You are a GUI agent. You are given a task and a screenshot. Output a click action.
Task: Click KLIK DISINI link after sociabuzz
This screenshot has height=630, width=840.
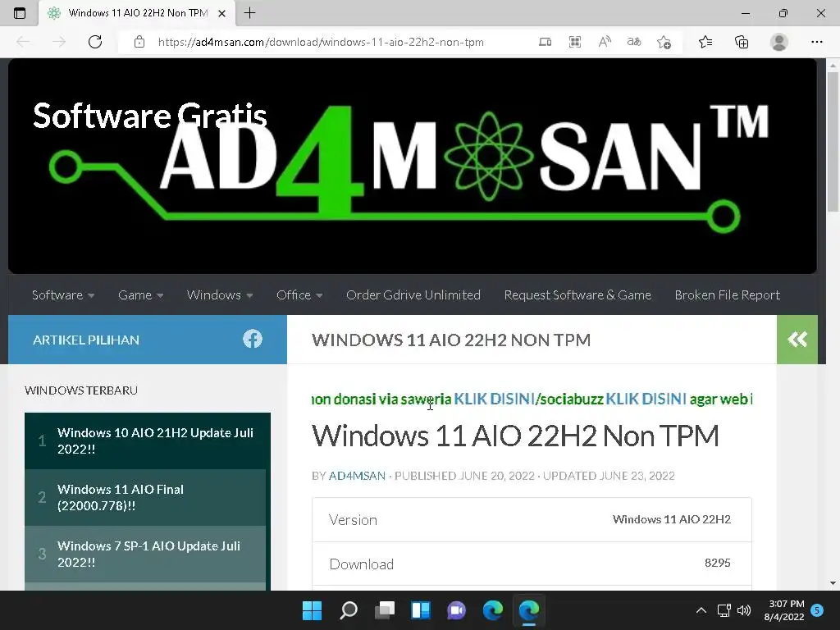click(x=646, y=399)
